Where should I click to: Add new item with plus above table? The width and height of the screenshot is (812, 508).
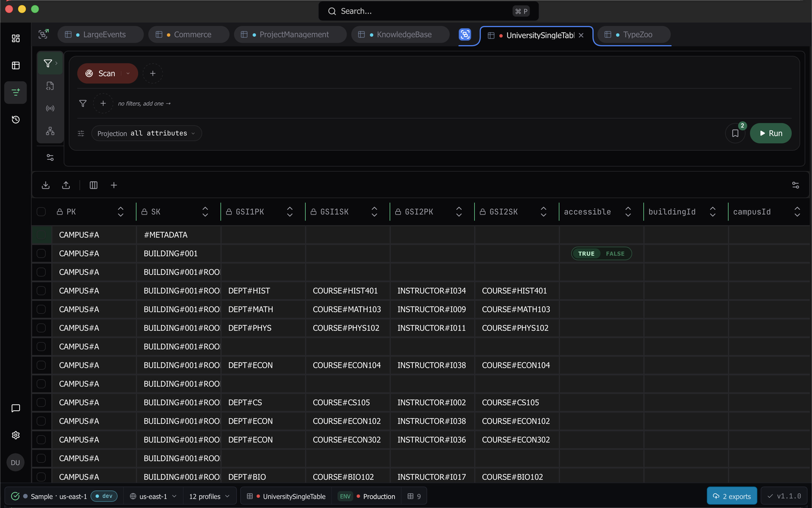tap(114, 185)
